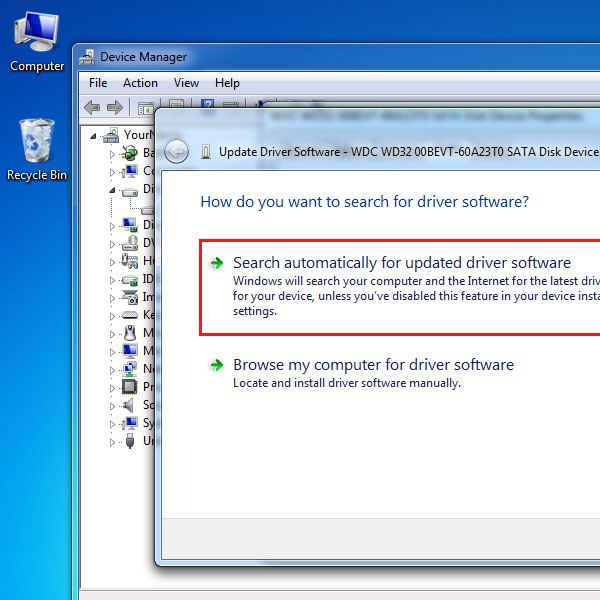Open the Computer desktop icon
Image resolution: width=600 pixels, height=600 pixels.
pyautogui.click(x=37, y=41)
